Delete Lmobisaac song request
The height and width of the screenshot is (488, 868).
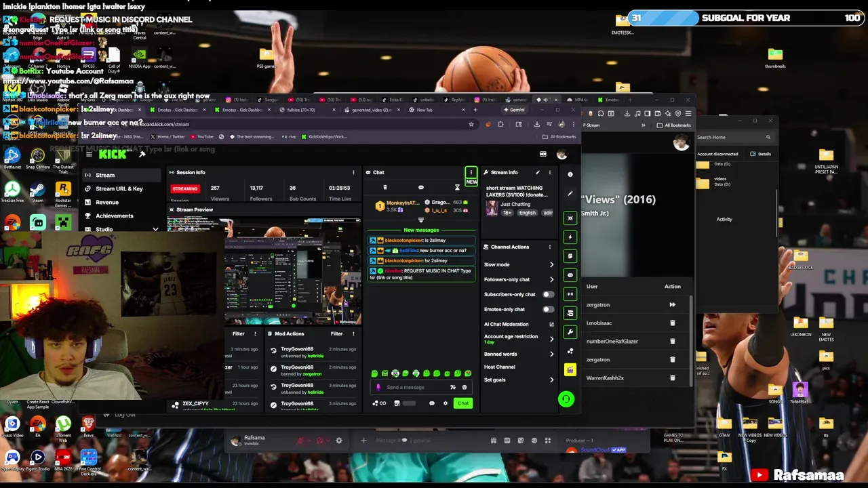pos(672,323)
